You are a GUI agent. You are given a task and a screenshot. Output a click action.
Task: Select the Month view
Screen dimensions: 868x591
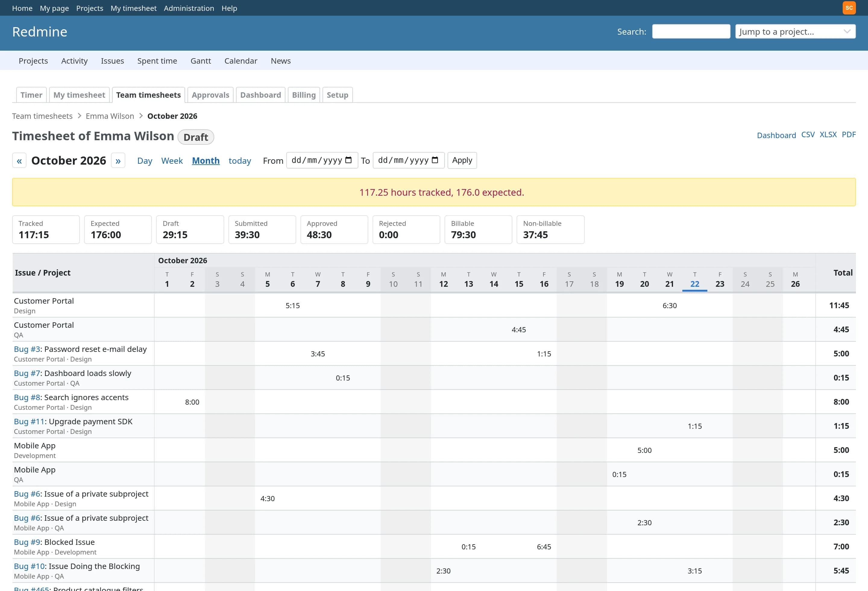pyautogui.click(x=206, y=161)
